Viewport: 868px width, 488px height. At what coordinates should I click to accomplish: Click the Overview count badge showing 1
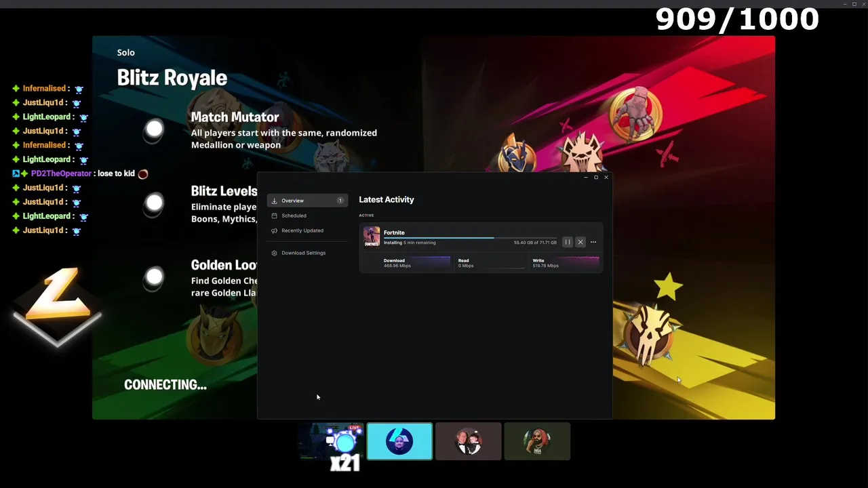point(340,201)
